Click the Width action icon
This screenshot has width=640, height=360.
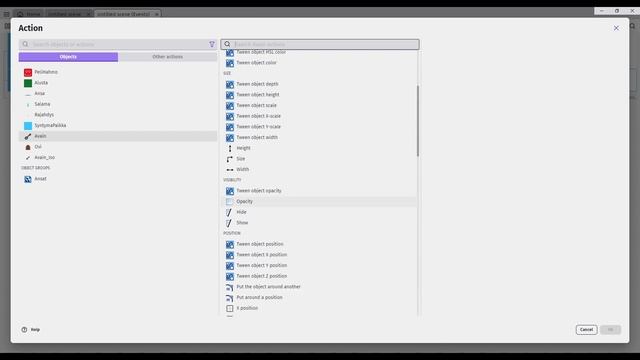[230, 169]
